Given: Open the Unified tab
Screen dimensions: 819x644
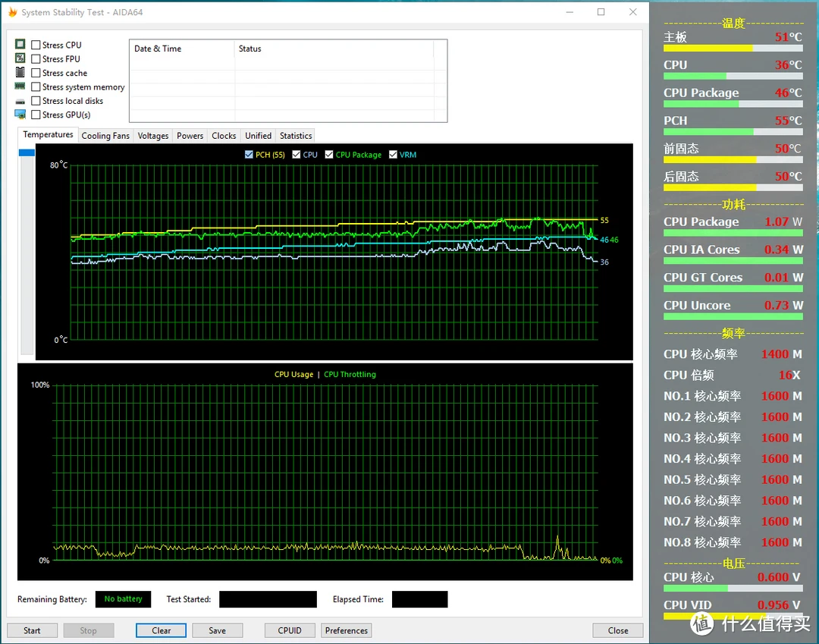Looking at the screenshot, I should pyautogui.click(x=259, y=136).
